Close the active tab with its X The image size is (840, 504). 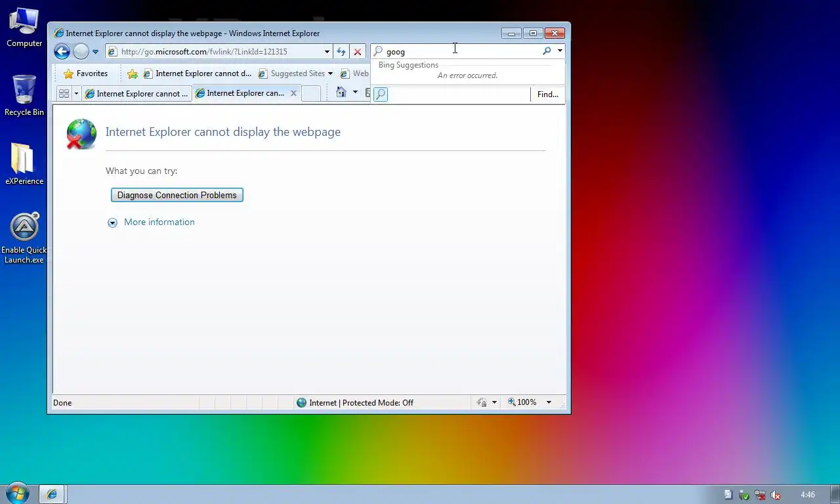pos(294,93)
